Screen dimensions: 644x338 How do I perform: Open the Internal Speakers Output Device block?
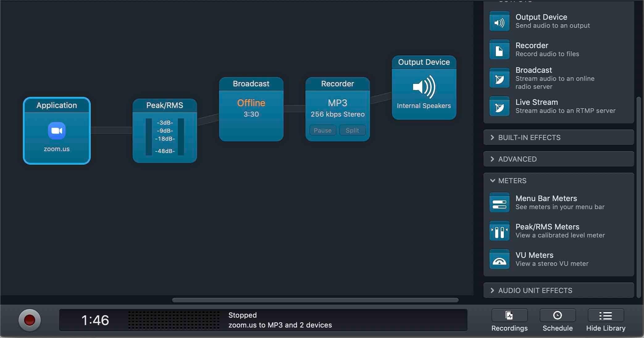point(424,88)
